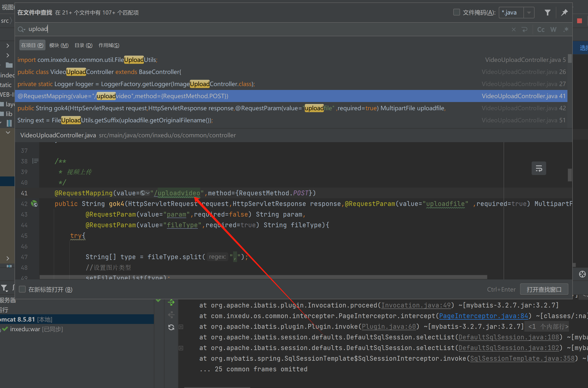The width and height of the screenshot is (588, 388).
Task: Click the crosshair locate icon at right edge
Action: pos(582,274)
